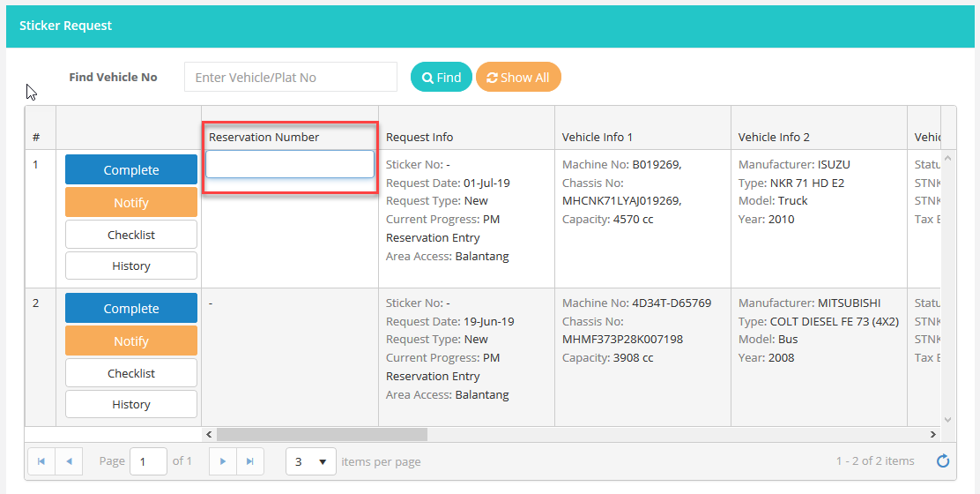Click the Reservation Number column header

[264, 137]
